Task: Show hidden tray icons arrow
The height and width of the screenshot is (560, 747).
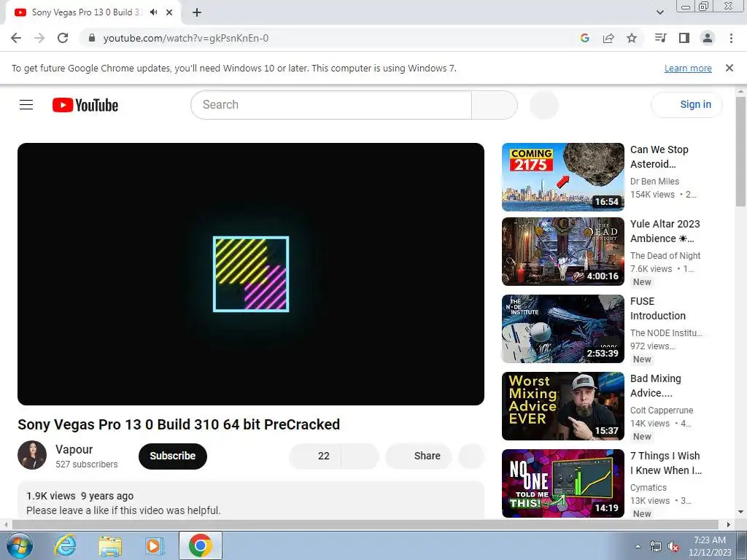Action: click(638, 546)
